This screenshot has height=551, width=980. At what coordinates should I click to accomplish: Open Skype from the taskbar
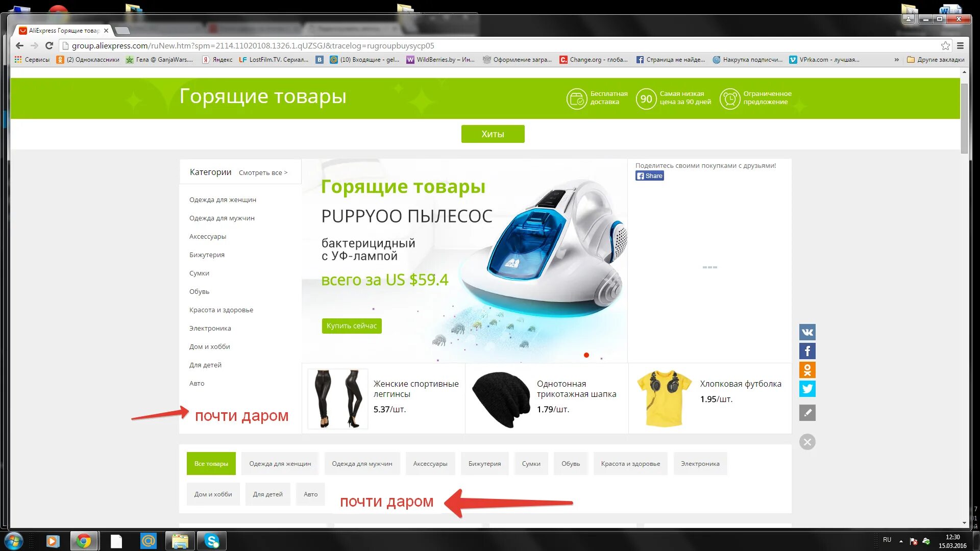pos(211,541)
